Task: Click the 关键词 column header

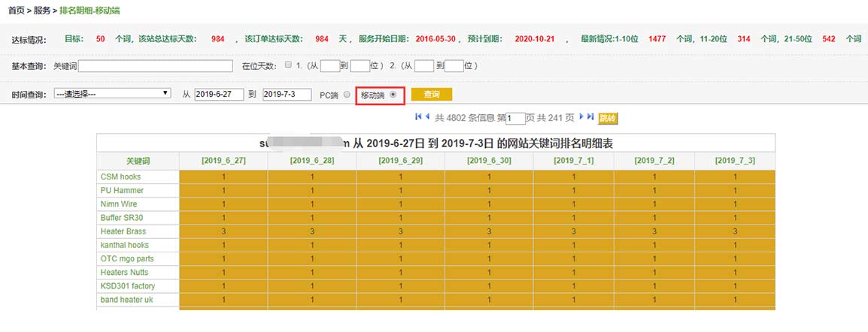Action: 138,161
